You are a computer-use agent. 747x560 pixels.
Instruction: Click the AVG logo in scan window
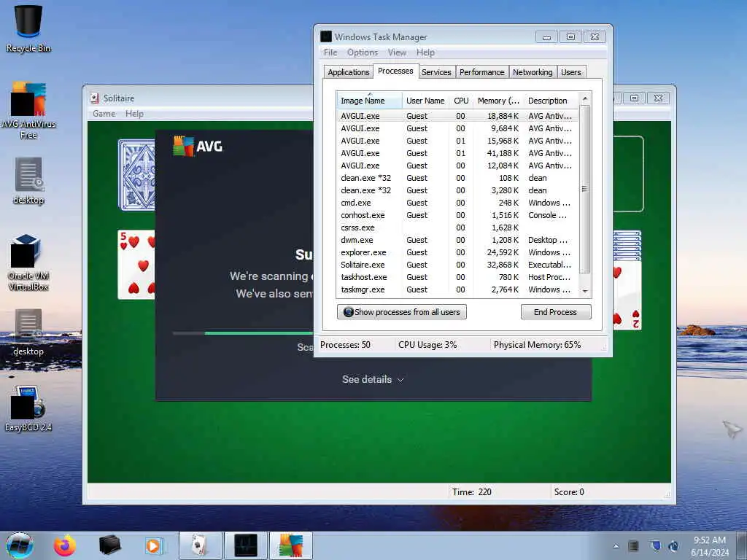coord(198,146)
